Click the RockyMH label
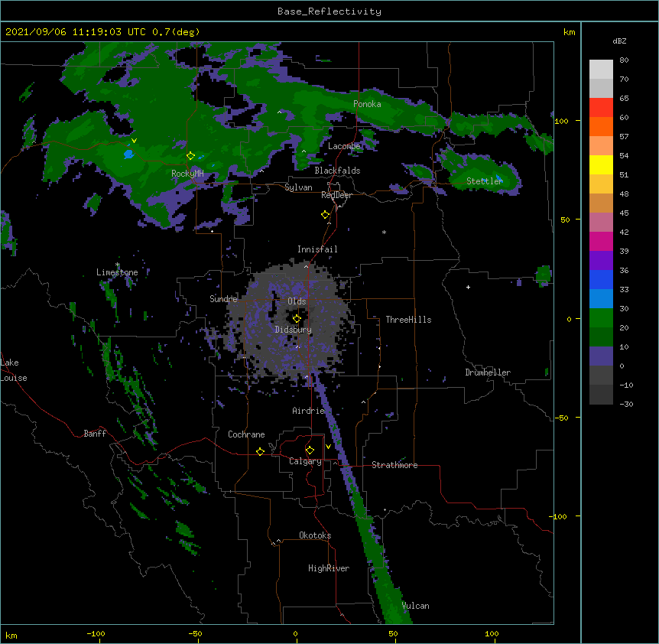This screenshot has width=659, height=644. pos(187,173)
